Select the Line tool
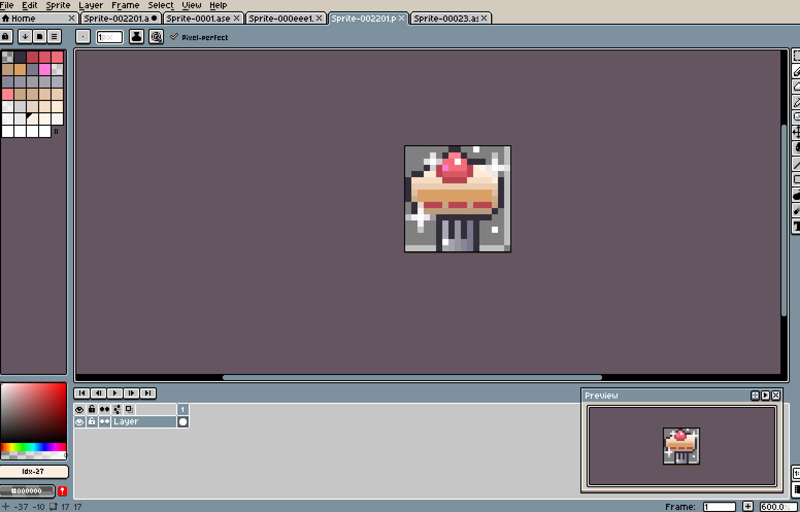Screen dimensions: 800x512 pyautogui.click(x=796, y=164)
